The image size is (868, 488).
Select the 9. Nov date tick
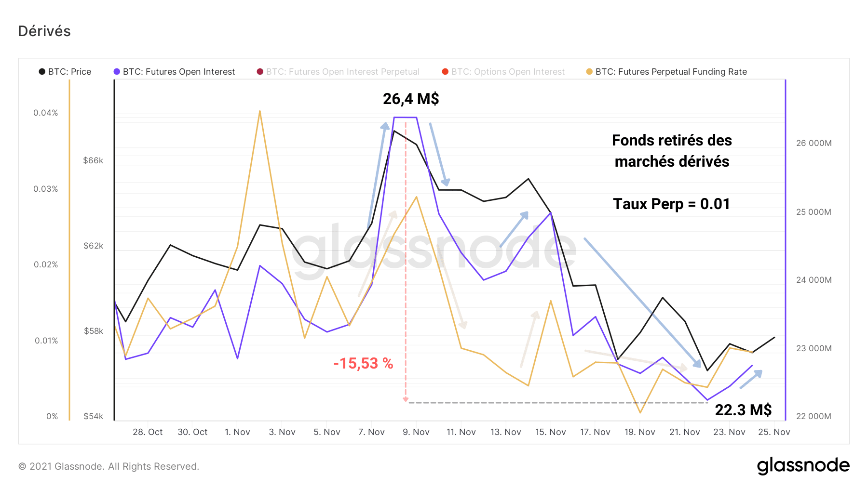(x=416, y=432)
